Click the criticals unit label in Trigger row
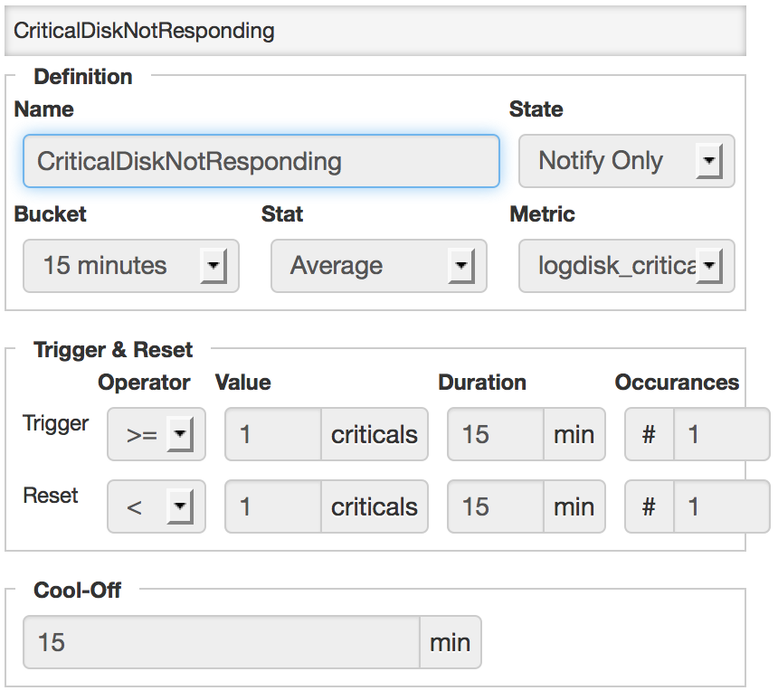The width and height of the screenshot is (778, 700). [x=375, y=435]
